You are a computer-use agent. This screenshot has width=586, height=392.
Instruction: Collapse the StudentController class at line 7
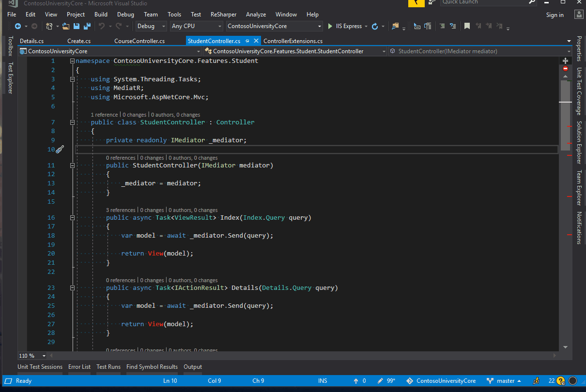72,122
